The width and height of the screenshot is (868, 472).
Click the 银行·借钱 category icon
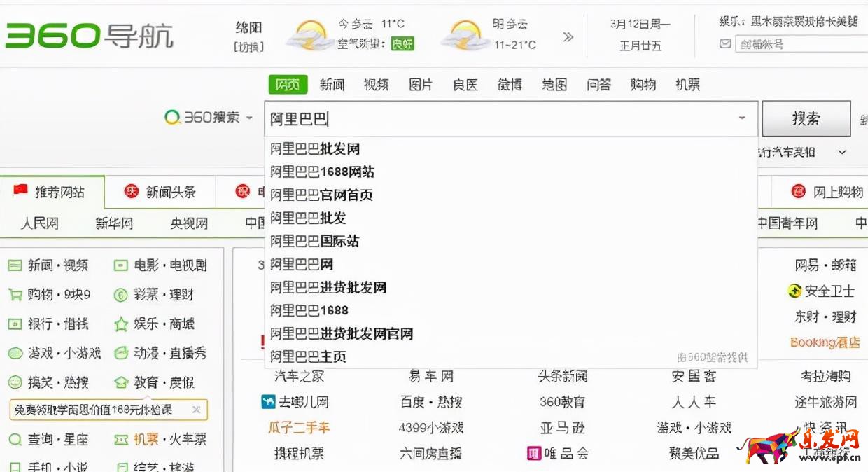point(15,324)
